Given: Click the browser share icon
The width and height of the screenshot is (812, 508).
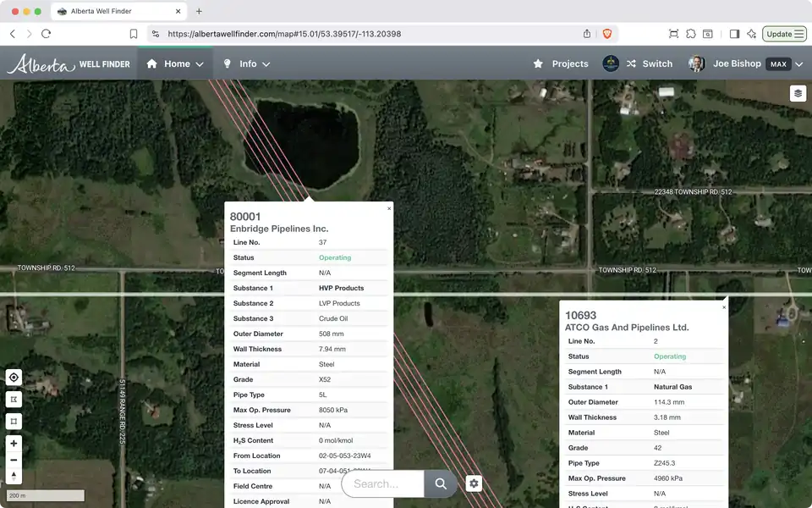Looking at the screenshot, I should point(587,34).
